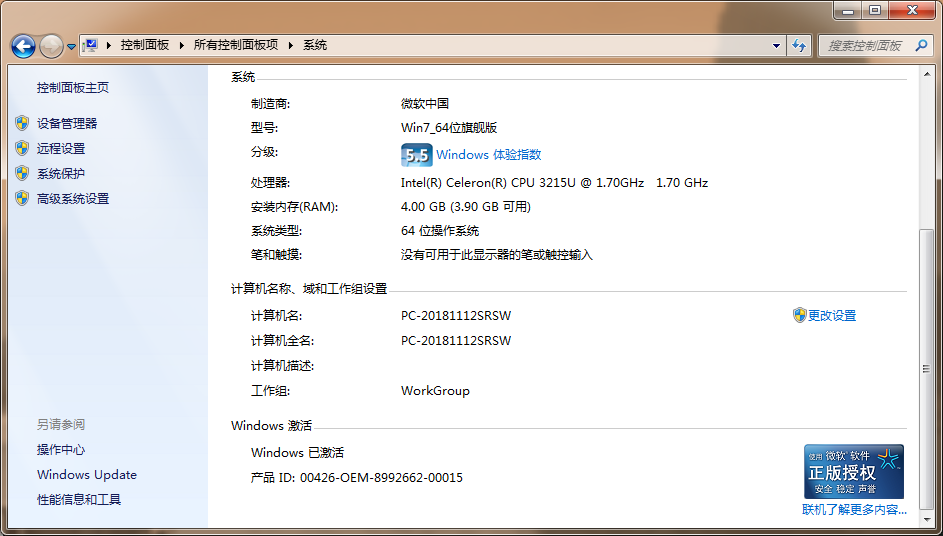Click the 正版授权 genuine software badge
Viewport: 943px width, 536px height.
click(854, 471)
